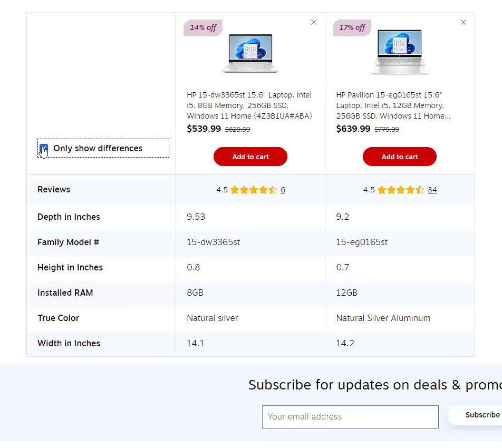Remove HP Pavilion 15-eg0165st from comparison
This screenshot has height=448, width=502.
(464, 22)
